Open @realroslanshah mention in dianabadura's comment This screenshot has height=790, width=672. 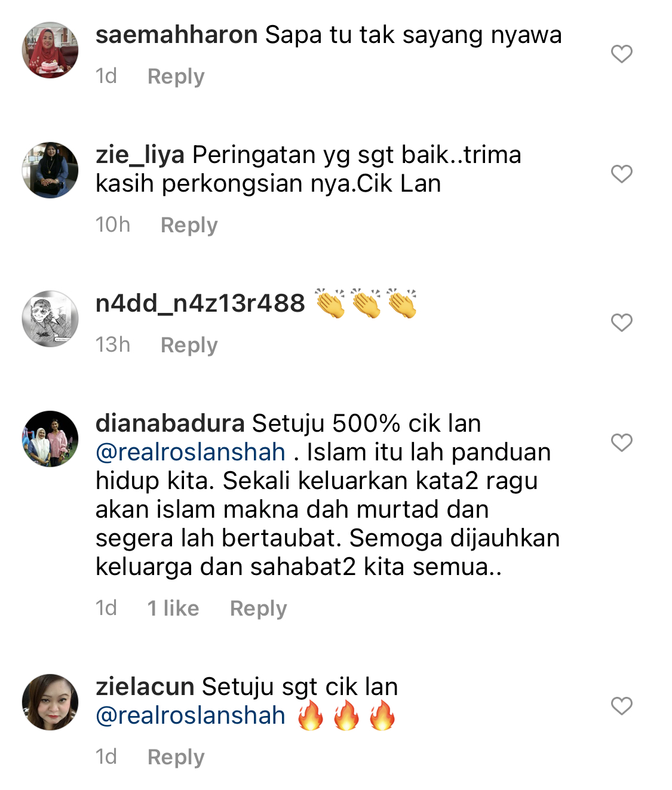pos(191,452)
